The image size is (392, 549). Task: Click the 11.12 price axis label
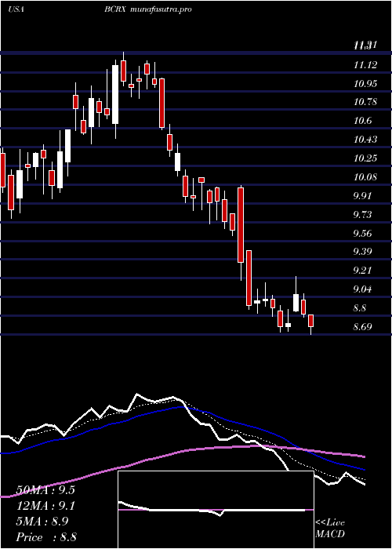[365, 65]
